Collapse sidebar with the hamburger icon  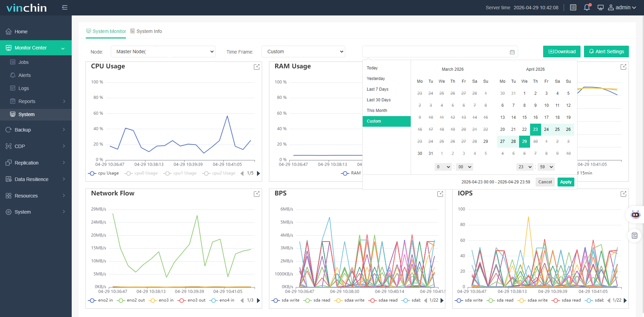point(65,7)
